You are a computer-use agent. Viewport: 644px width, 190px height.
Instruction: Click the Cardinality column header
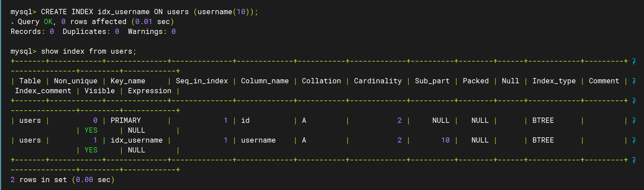tap(378, 81)
